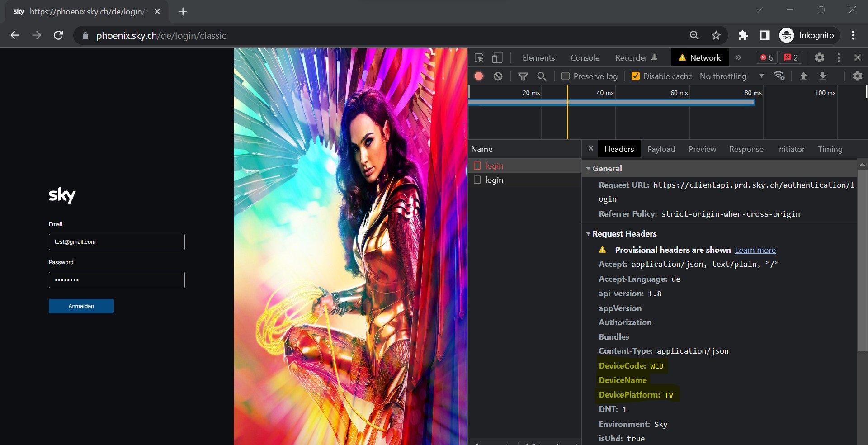Click the blue request bar in timeline

point(611,102)
